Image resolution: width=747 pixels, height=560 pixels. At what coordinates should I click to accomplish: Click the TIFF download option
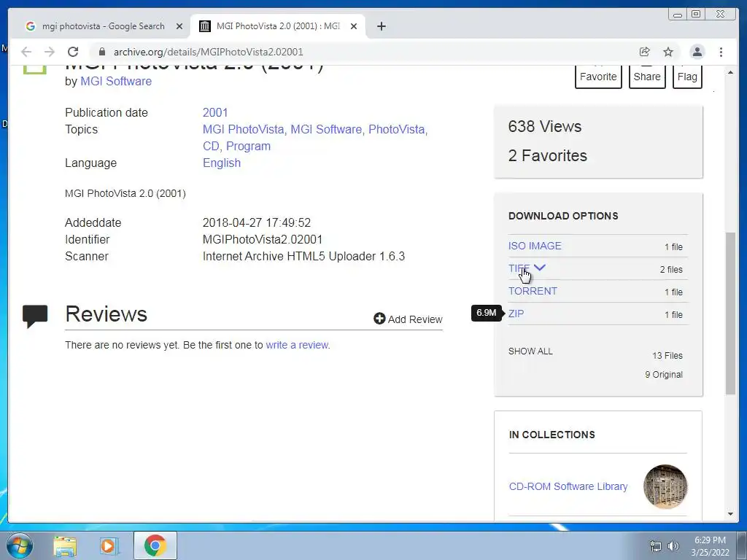click(519, 268)
